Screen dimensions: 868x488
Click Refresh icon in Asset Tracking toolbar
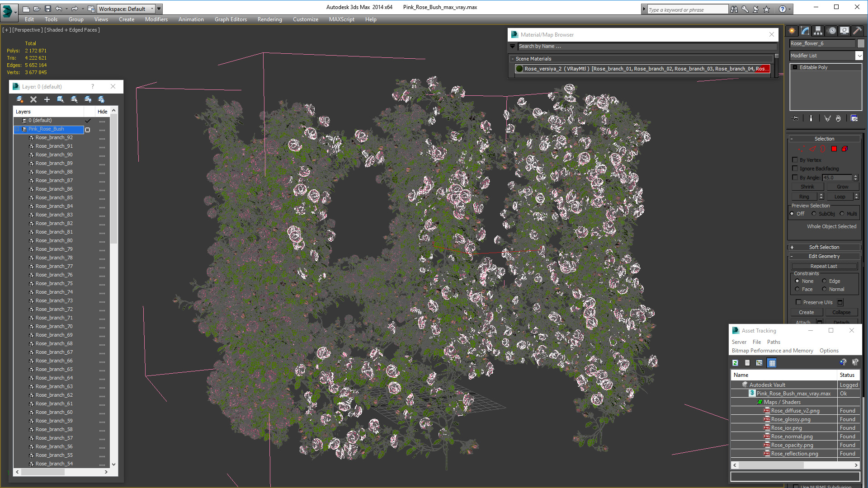736,363
